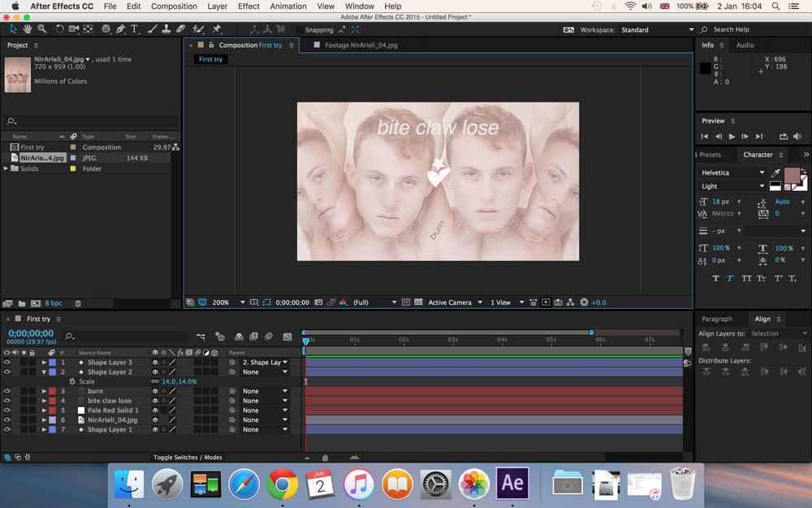Click the eyedropper in the Character panel
The image size is (812, 508).
point(775,173)
